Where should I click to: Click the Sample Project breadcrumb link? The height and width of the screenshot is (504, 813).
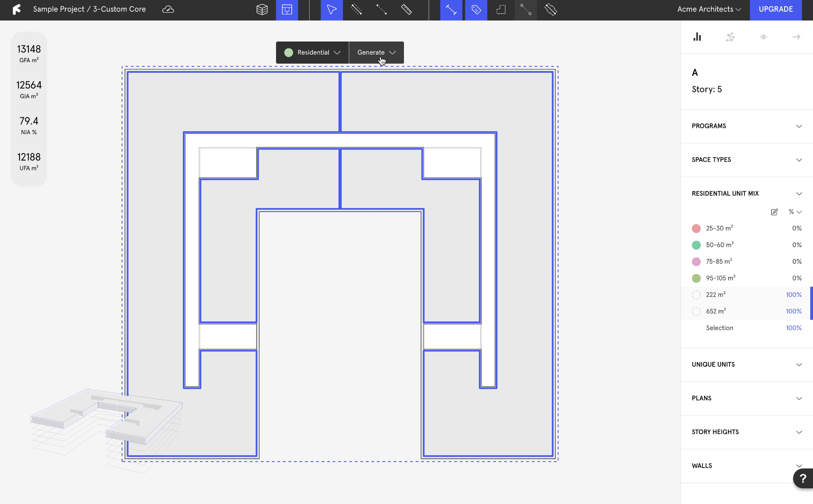pyautogui.click(x=58, y=9)
